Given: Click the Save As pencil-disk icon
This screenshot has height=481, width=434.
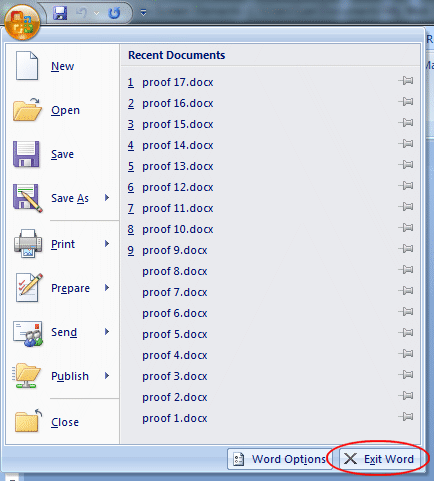Looking at the screenshot, I should pyautogui.click(x=28, y=198).
